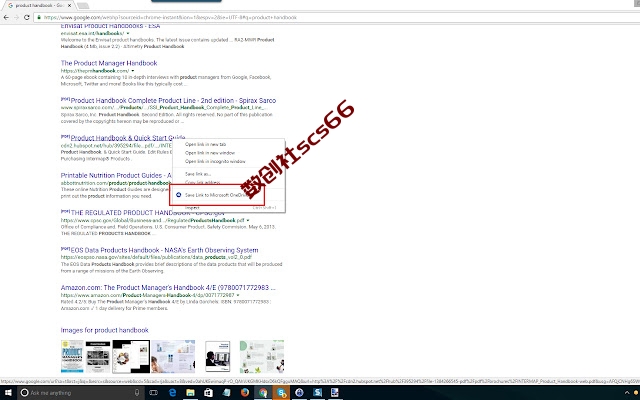Image resolution: width=640 pixels, height=400 pixels.
Task: Show hidden system tray icons
Action: click(x=627, y=393)
